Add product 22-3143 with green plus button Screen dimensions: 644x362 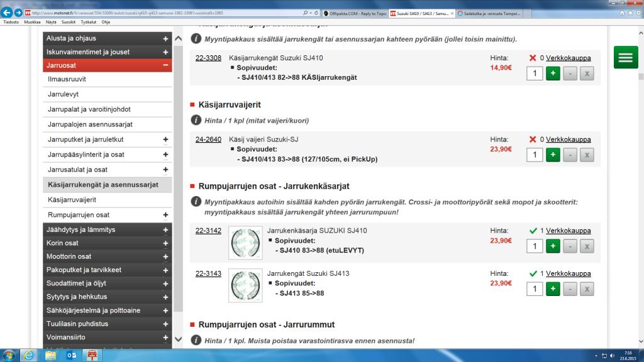click(x=553, y=289)
